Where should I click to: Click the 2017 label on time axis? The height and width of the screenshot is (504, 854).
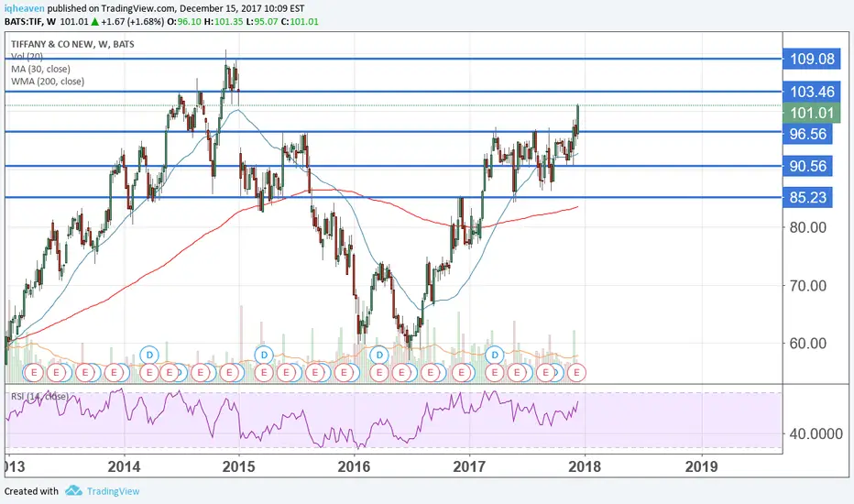click(x=469, y=466)
